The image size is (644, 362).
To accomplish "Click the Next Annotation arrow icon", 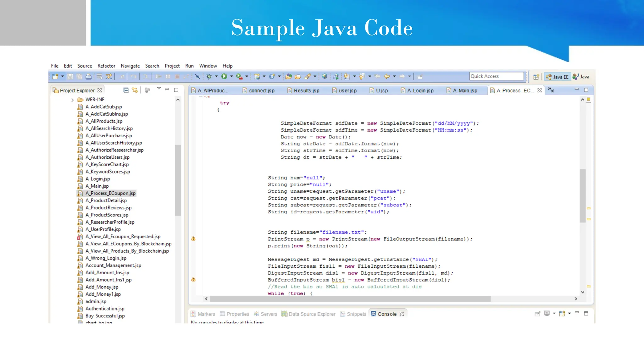I will (347, 76).
